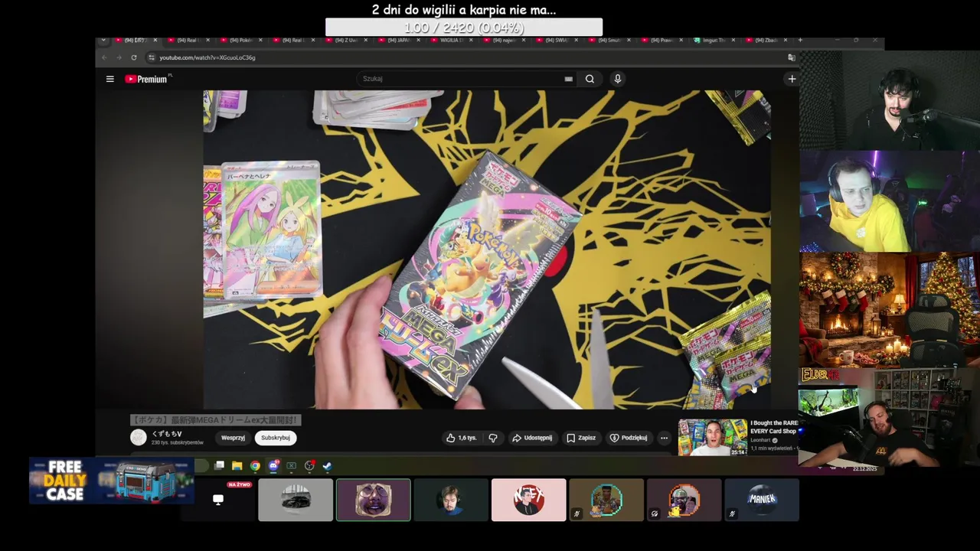Click the progress bar showing 100 / 2420
The height and width of the screenshot is (551, 980).
tap(464, 28)
